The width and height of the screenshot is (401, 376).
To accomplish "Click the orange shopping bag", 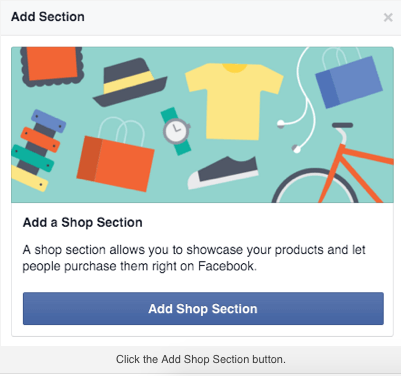I will tap(115, 154).
